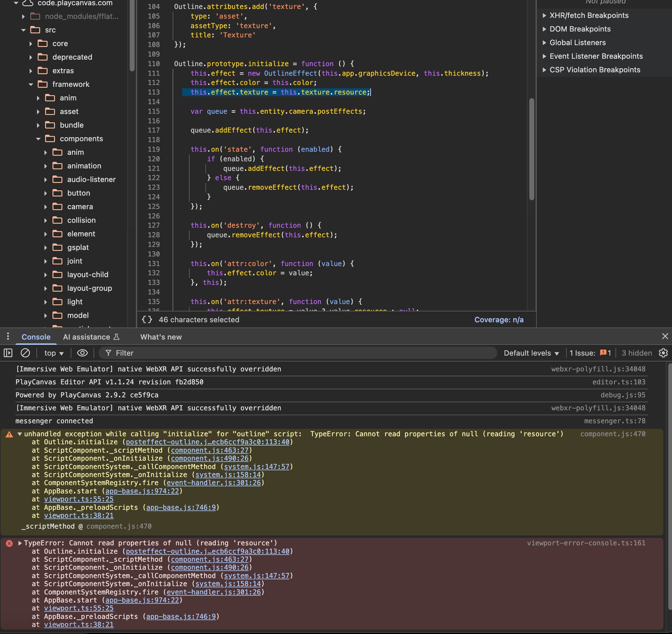Screen dimensions: 672x634
Task: Click the pretty-print curly braces icon
Action: 147,320
